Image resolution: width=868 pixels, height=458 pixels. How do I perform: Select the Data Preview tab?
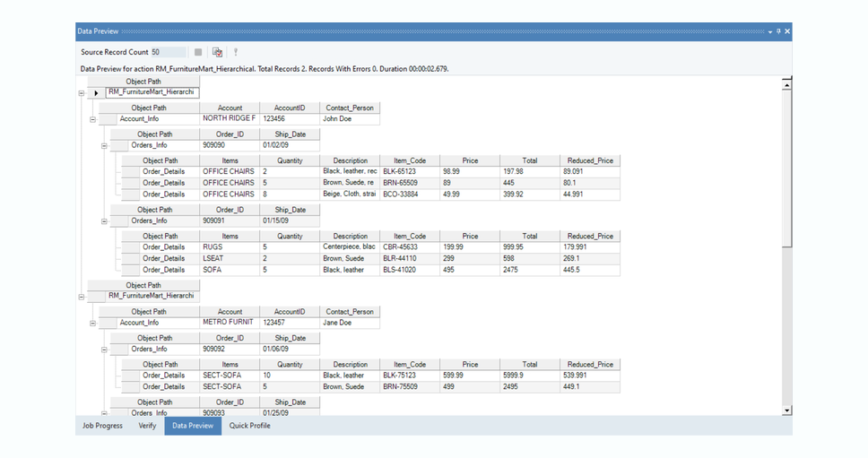click(x=193, y=426)
